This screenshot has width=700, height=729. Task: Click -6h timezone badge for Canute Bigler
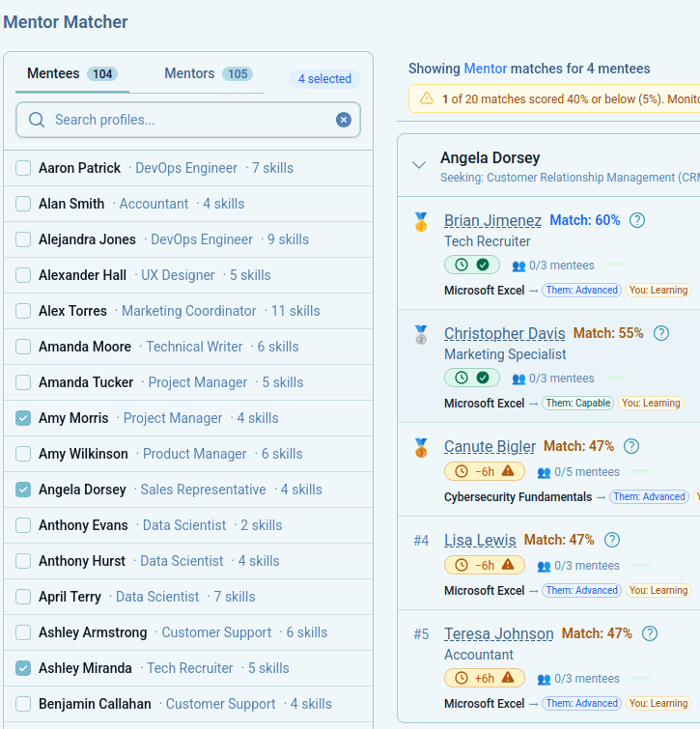pyautogui.click(x=485, y=471)
